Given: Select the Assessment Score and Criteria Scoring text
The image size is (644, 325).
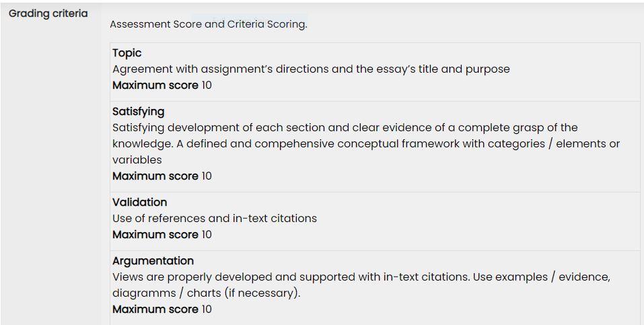Looking at the screenshot, I should [208, 24].
